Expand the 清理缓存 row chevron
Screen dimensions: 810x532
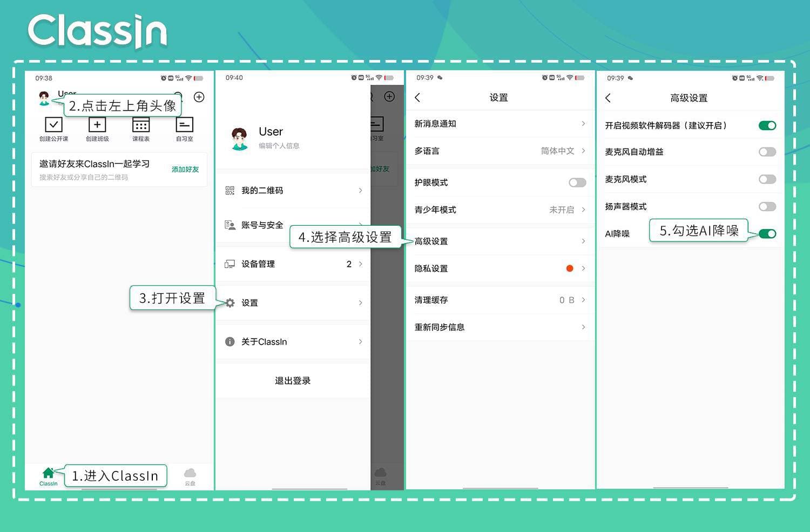coord(583,300)
